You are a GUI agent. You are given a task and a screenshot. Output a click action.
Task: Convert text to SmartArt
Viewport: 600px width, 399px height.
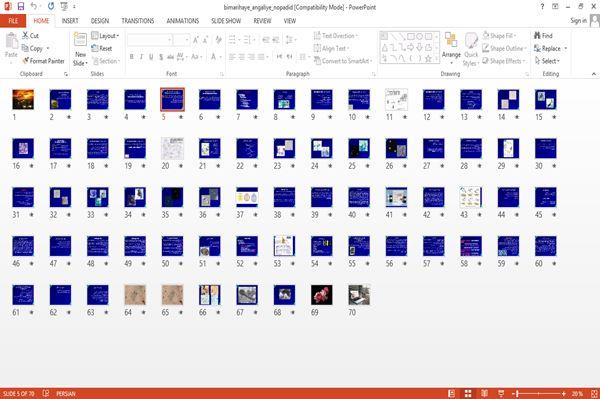pos(343,61)
